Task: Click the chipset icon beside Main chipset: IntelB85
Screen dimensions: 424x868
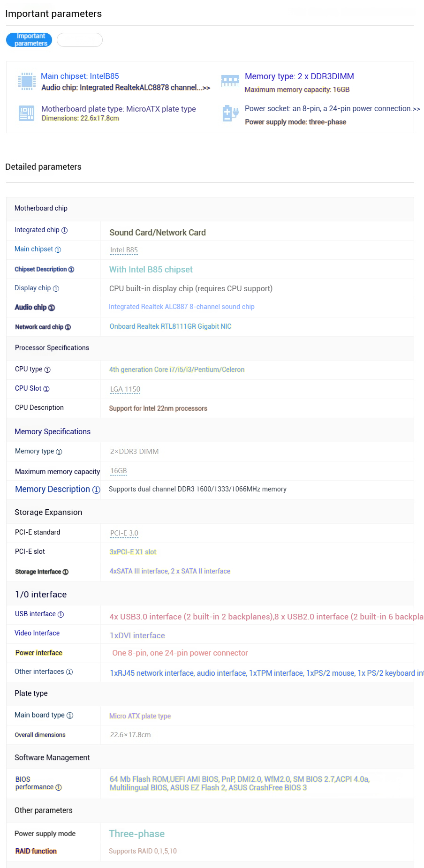Action: (27, 81)
